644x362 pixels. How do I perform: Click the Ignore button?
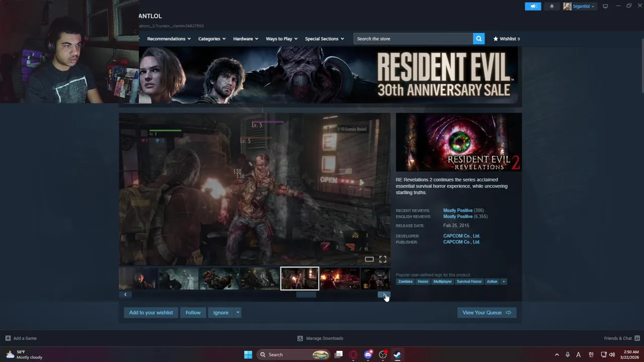pos(221,313)
